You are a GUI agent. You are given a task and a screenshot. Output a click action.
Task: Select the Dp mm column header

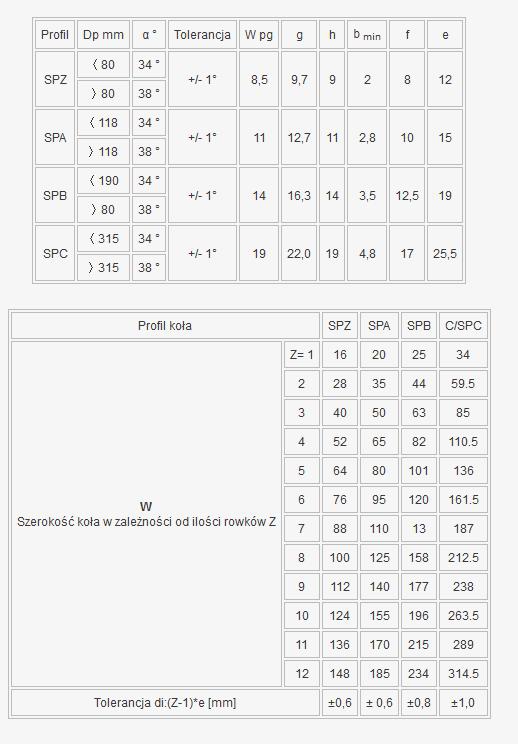103,35
